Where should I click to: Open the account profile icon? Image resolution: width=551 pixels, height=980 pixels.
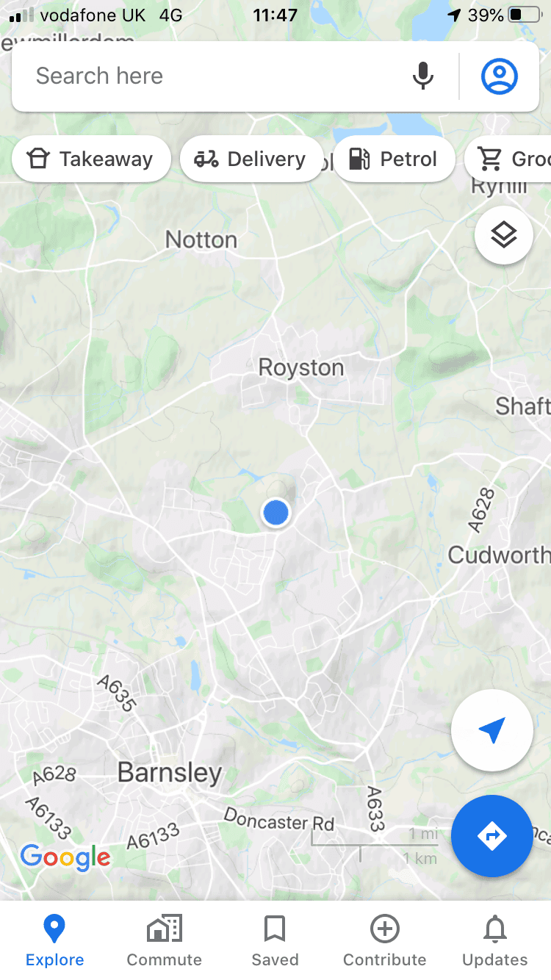(x=500, y=76)
